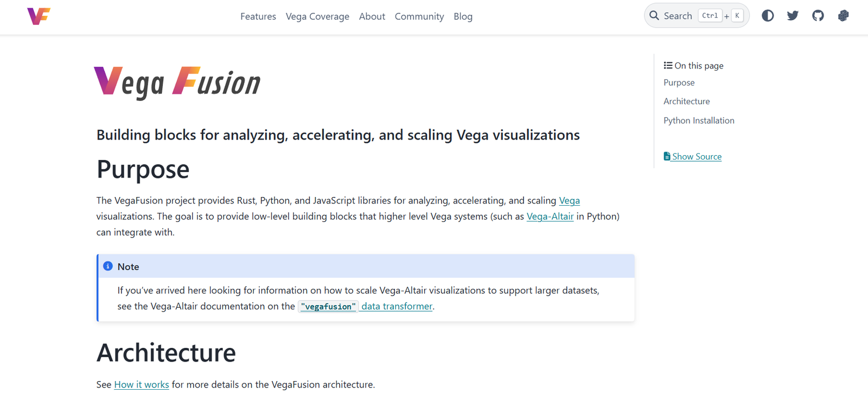Open the Features menu item
The image size is (868, 406).
[258, 16]
